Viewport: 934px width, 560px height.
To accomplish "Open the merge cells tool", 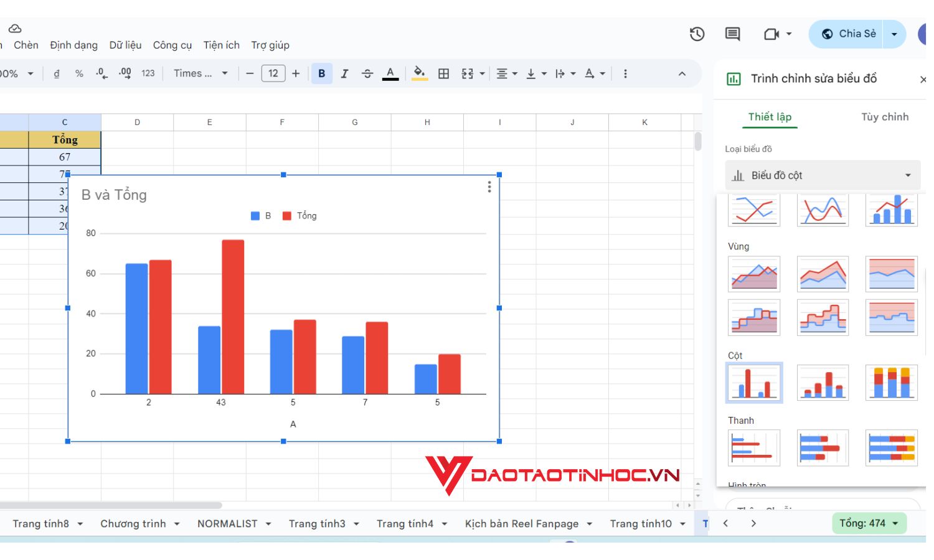I will coord(469,73).
